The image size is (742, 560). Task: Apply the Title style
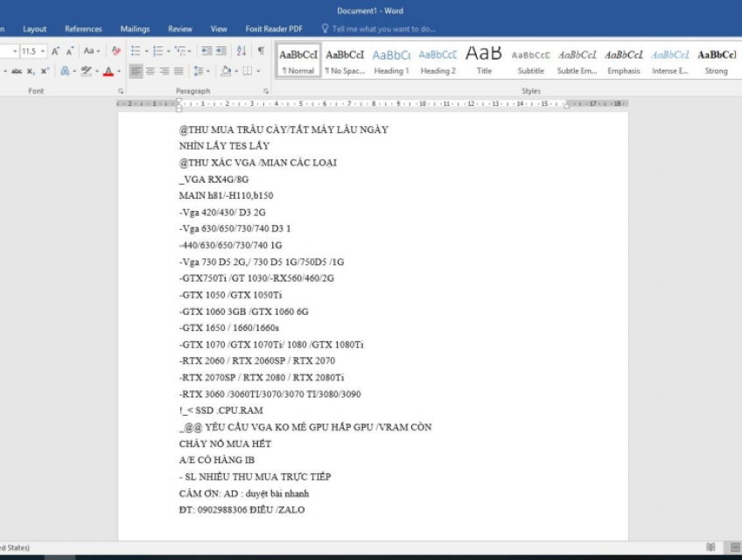(484, 60)
